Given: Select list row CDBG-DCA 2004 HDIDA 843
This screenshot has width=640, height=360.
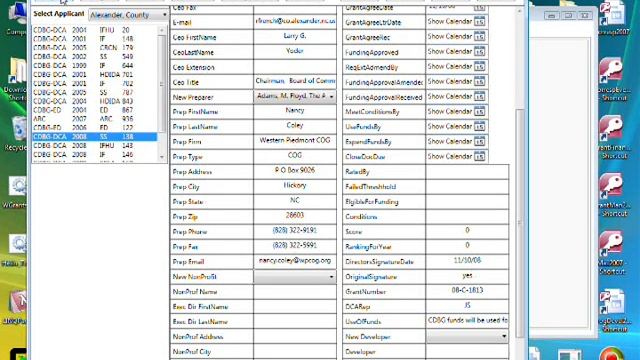Looking at the screenshot, I should (x=94, y=101).
